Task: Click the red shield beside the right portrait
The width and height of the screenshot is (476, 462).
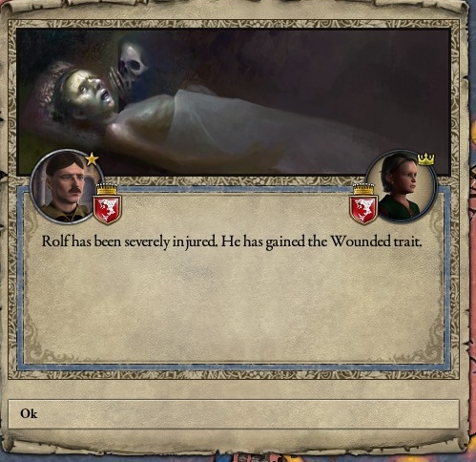Action: (363, 209)
